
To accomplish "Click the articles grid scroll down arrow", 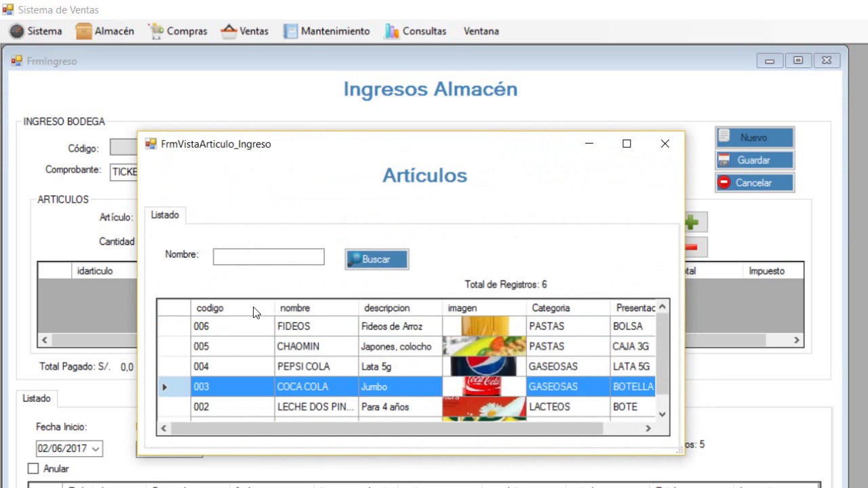I will [662, 414].
